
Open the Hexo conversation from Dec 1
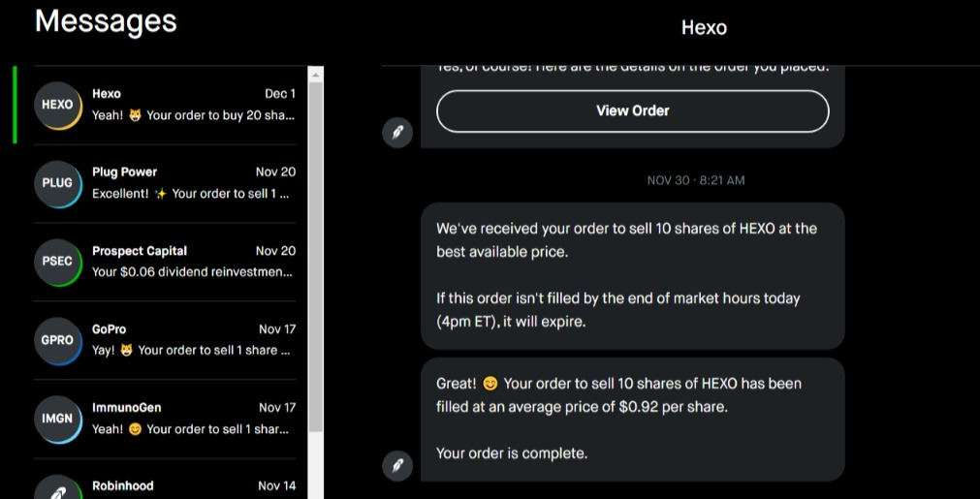pos(193,105)
